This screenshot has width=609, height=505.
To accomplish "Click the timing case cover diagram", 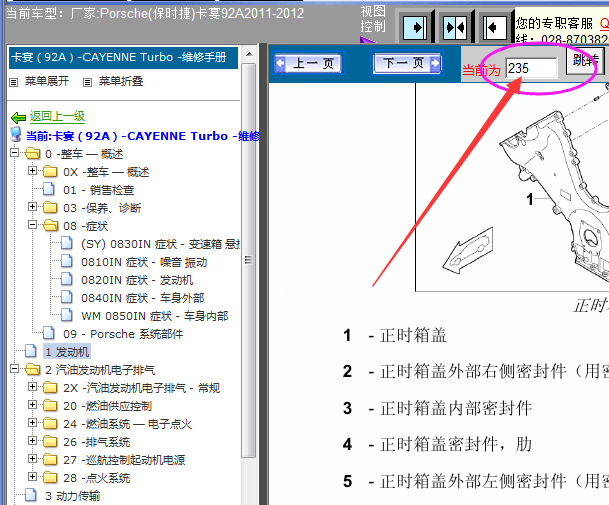I will [x=512, y=187].
